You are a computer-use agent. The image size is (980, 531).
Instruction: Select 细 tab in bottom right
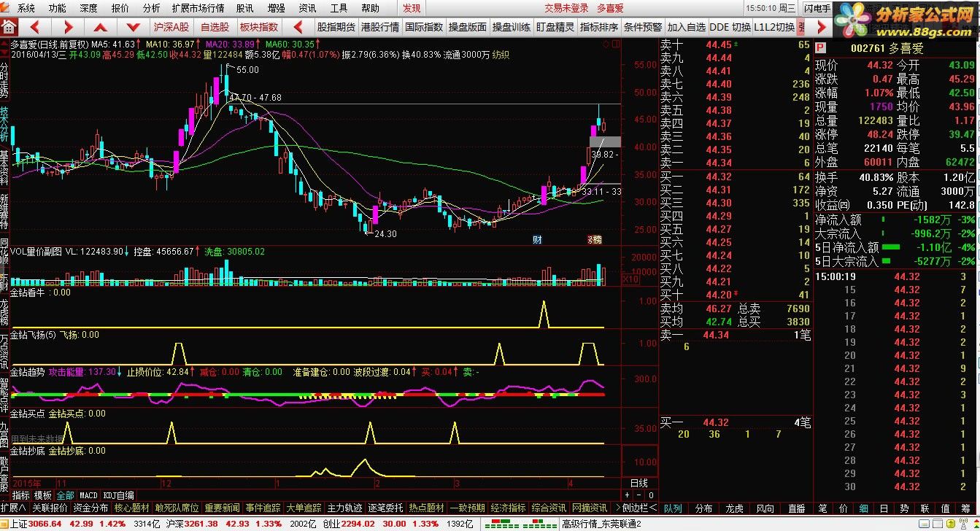[x=865, y=508]
